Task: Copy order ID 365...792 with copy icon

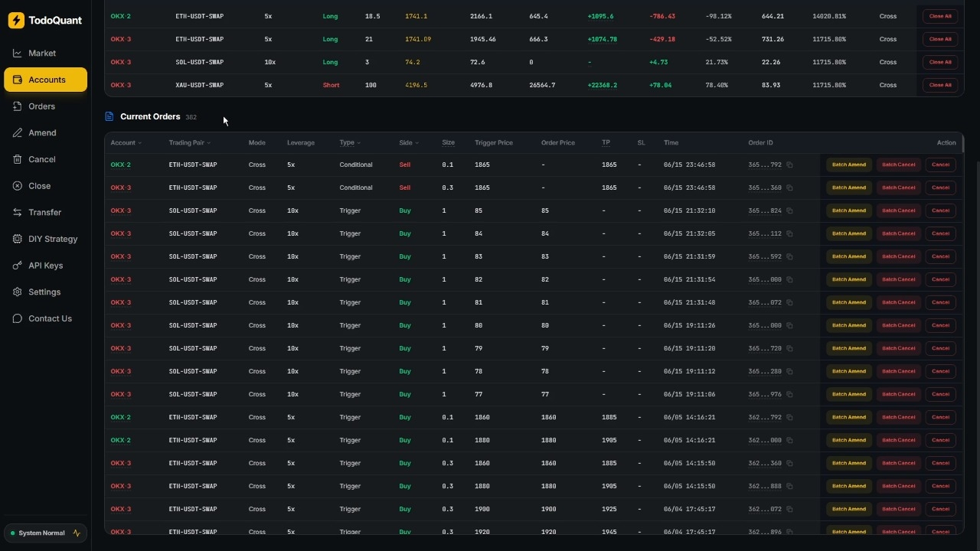Action: click(x=789, y=165)
